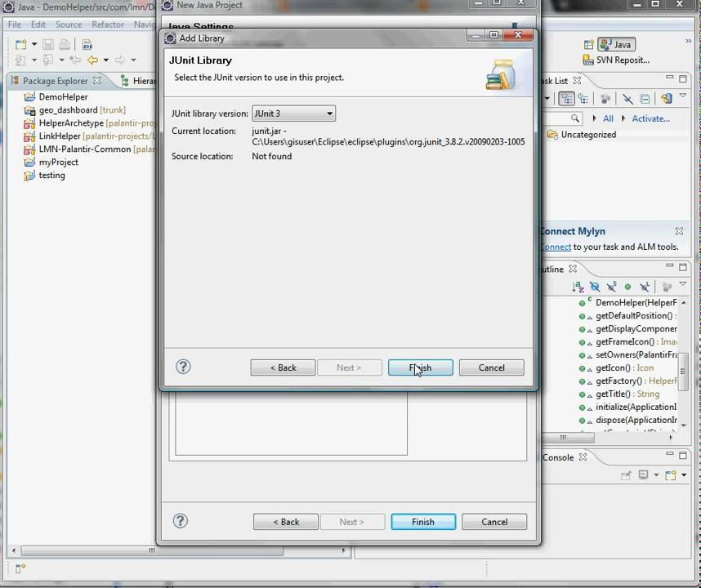Click Back in Add Library dialog
The height and width of the screenshot is (588, 701).
283,367
